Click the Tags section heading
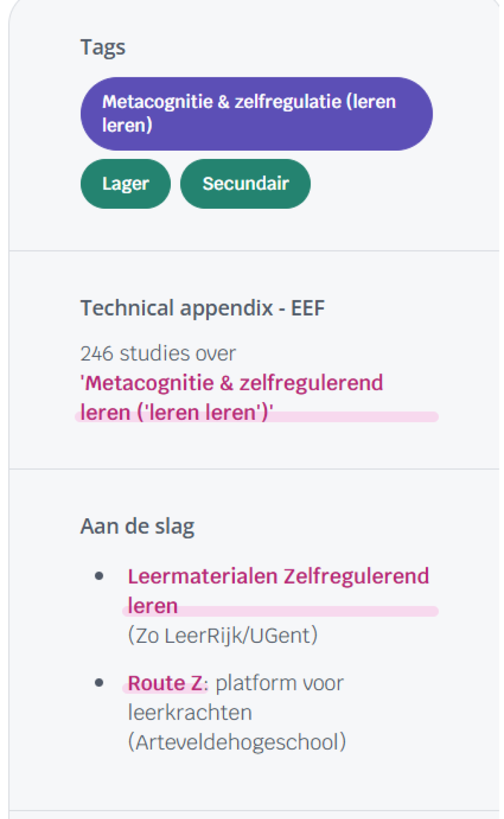Screen dimensions: 504x819 pos(103,48)
